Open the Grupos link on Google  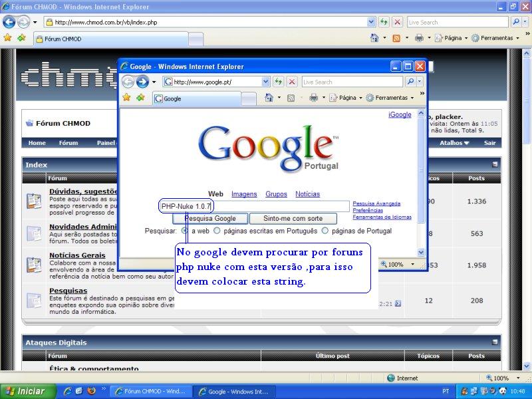[276, 194]
